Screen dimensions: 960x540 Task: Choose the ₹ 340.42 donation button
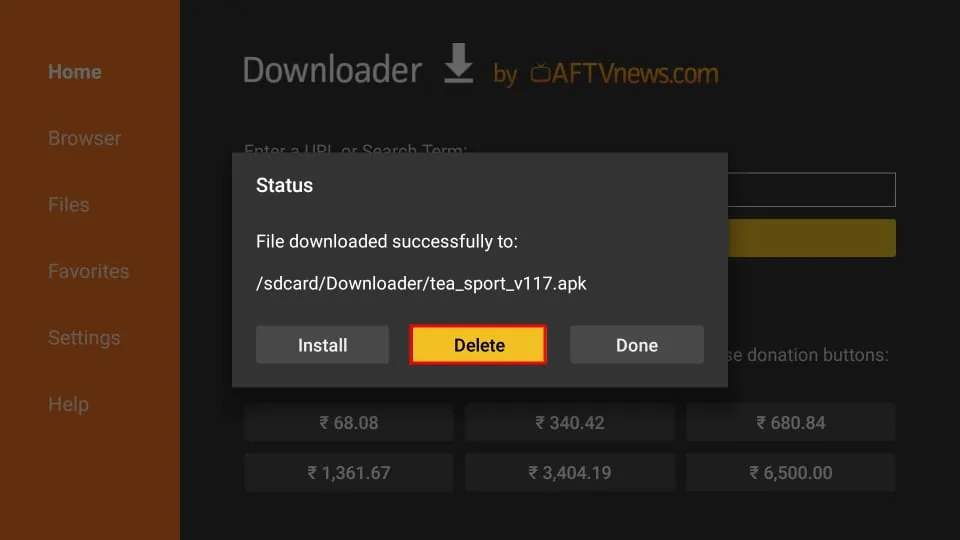pos(570,422)
